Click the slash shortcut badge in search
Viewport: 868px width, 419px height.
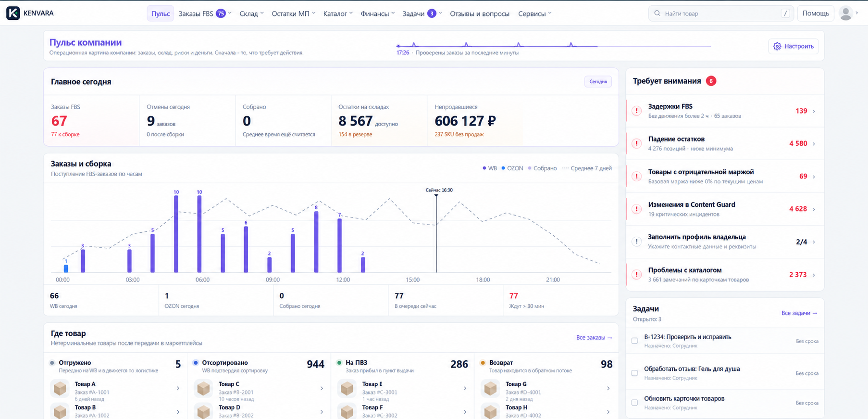click(x=785, y=13)
